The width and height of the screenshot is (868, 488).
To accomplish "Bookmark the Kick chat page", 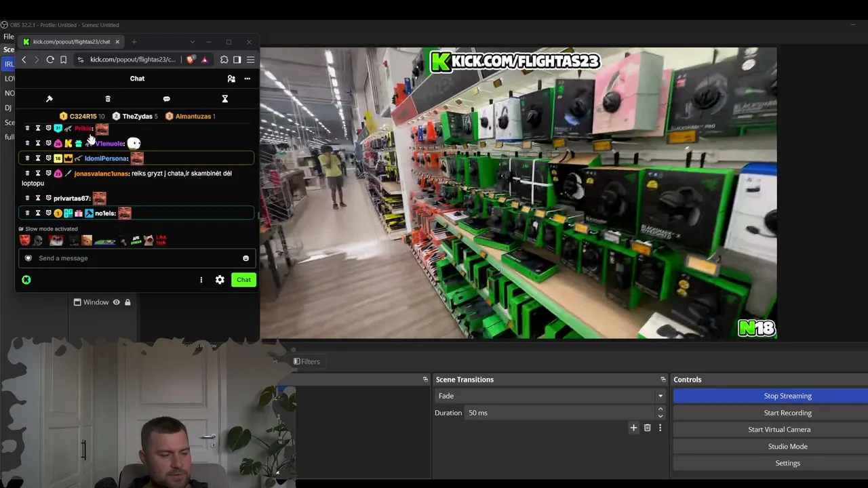I will 64,60.
